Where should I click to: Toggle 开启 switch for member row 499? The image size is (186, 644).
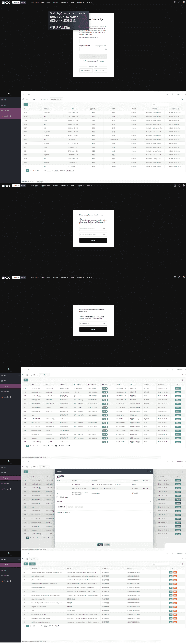pos(105,431)
